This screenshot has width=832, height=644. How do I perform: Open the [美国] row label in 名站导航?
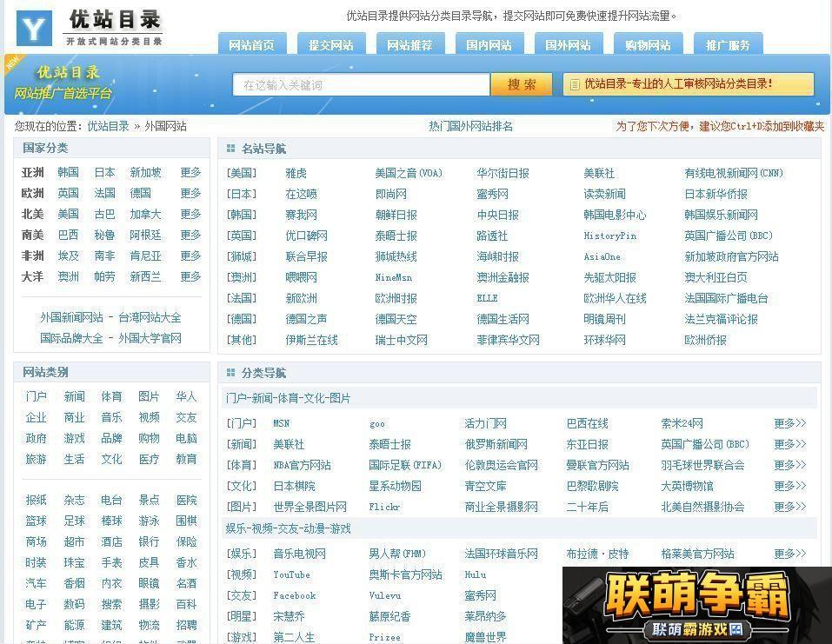click(242, 173)
